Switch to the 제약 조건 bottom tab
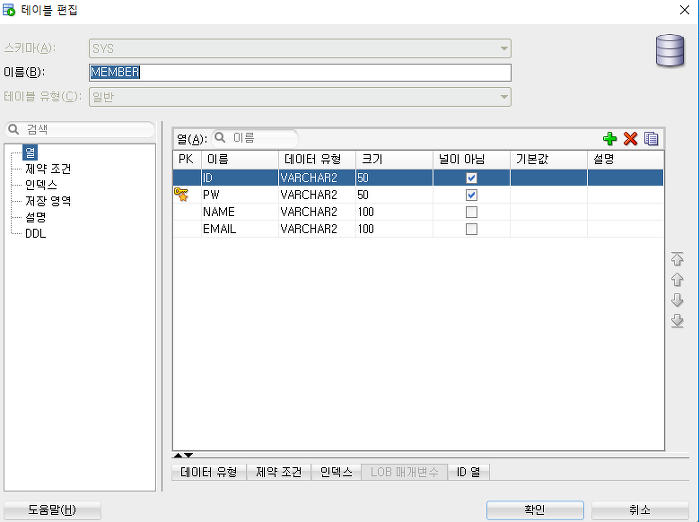This screenshot has width=700, height=522. (x=279, y=472)
